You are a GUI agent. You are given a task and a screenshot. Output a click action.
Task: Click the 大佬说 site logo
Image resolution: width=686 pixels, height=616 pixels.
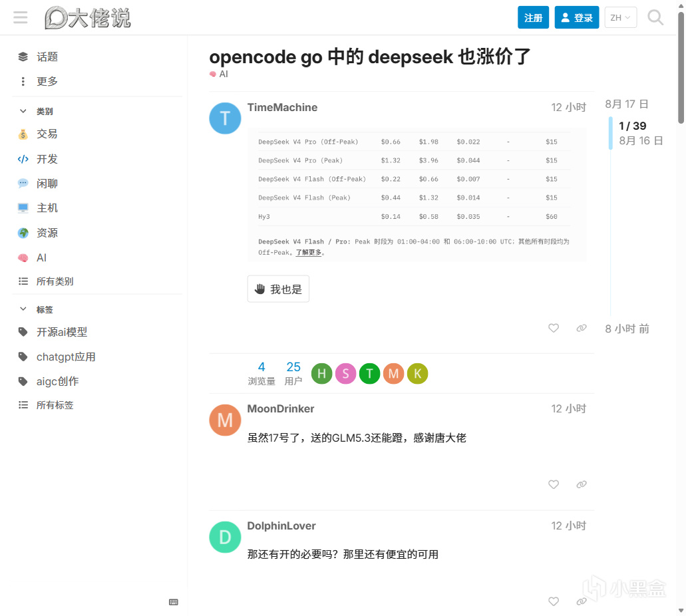coord(88,18)
